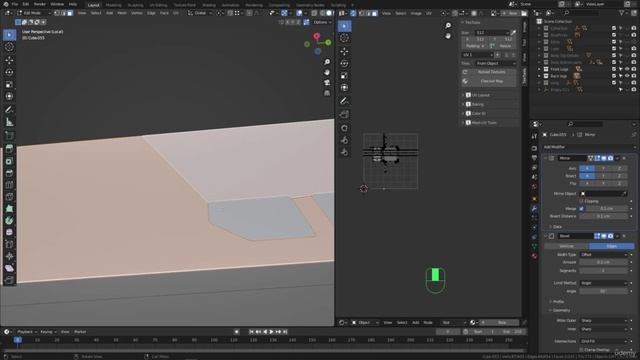Switch to the Modeling workspace tab

pyautogui.click(x=113, y=5)
